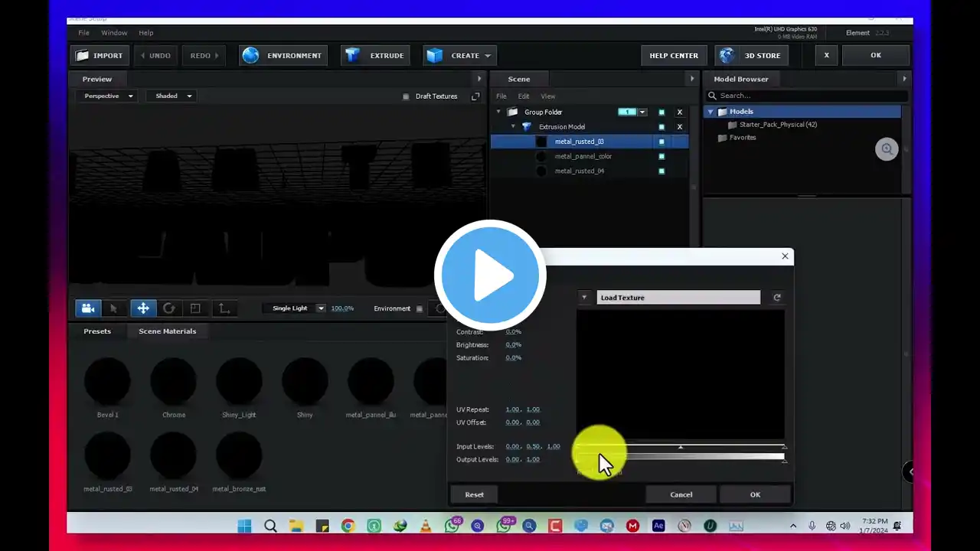Screen dimensions: 980x551
Task: Click Cancel in the texture dialog
Action: pos(681,494)
